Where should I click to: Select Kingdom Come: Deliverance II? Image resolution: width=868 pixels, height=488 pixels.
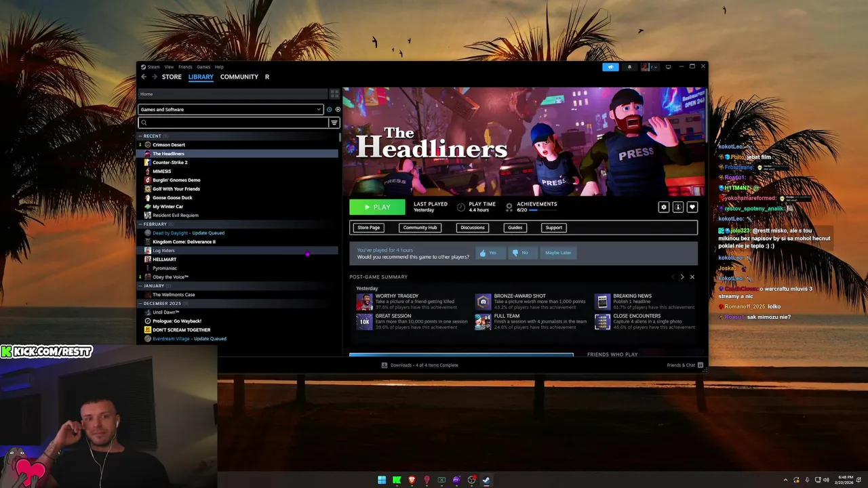[x=237, y=241]
